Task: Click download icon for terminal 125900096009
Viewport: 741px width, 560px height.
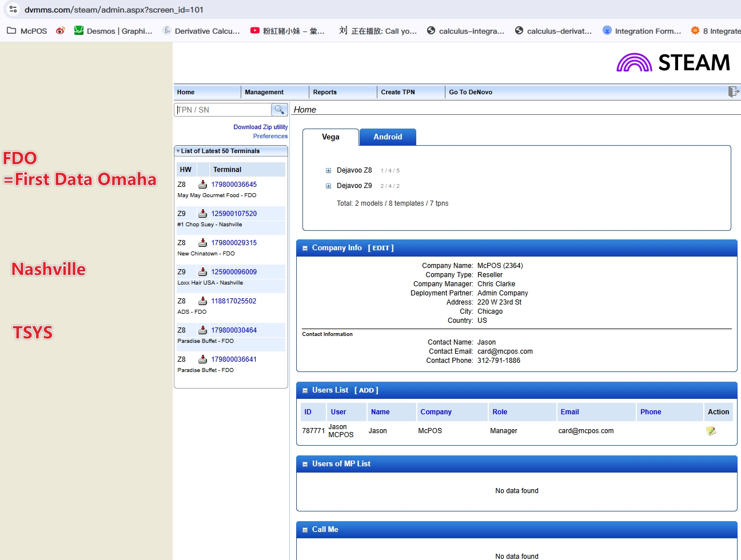Action: 202,272
